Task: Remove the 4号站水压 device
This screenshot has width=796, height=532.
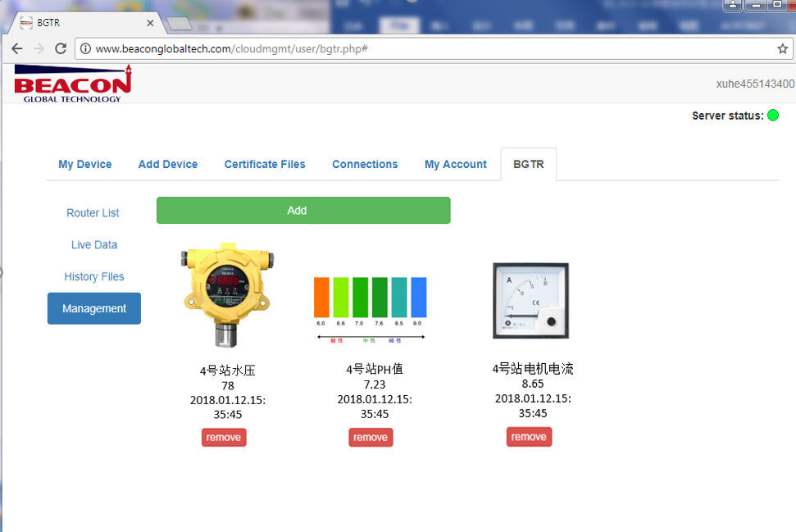Action: [x=224, y=438]
